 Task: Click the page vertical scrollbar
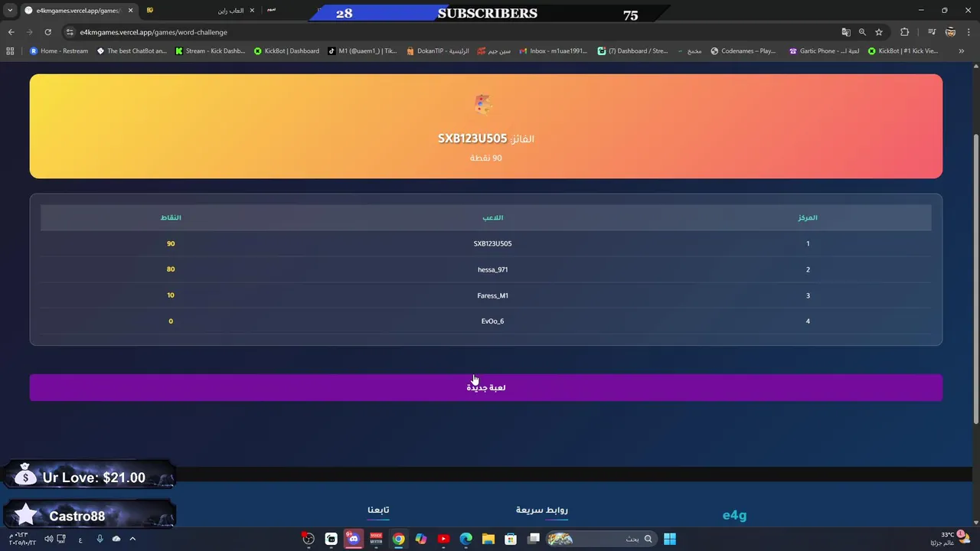975,279
